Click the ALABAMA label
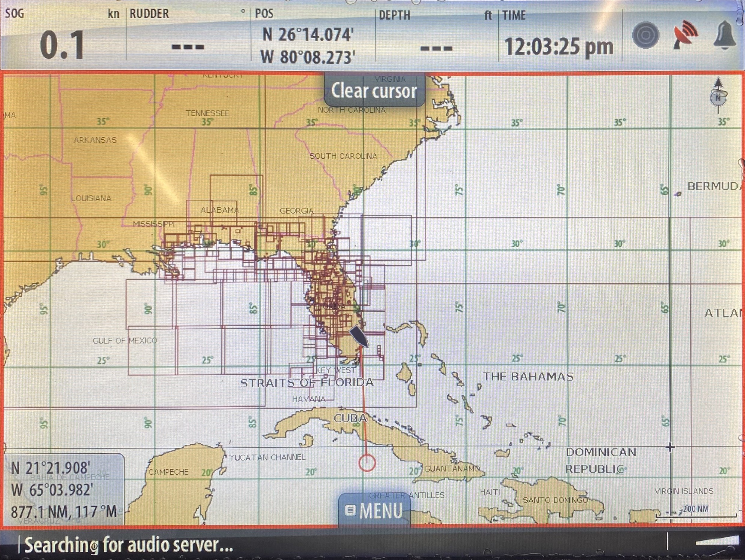Viewport: 745px width, 560px height. pos(220,210)
